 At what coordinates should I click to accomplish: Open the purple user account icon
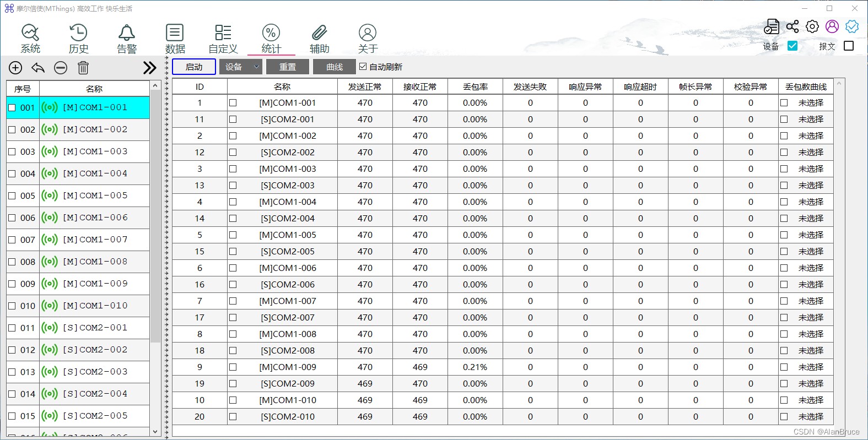pyautogui.click(x=832, y=26)
